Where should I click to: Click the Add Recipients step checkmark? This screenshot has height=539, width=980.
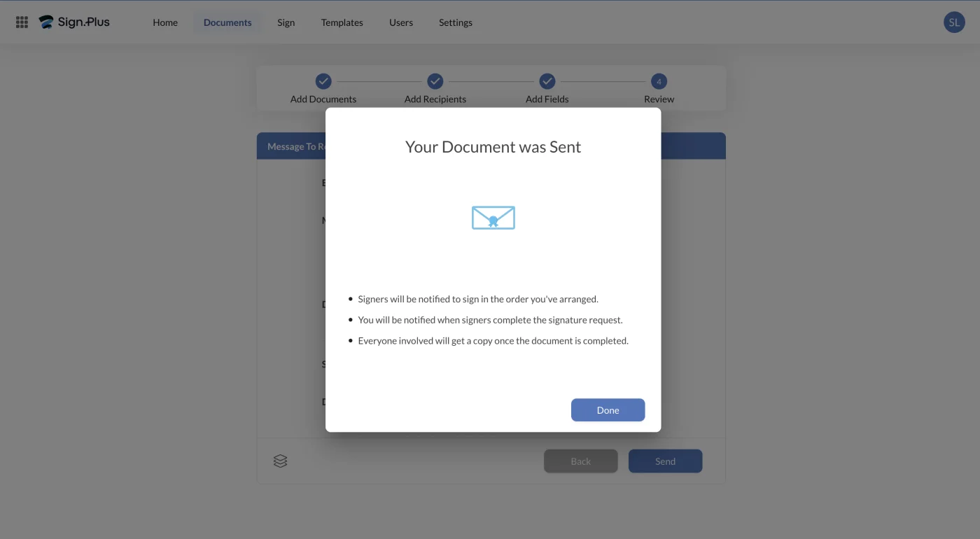click(x=435, y=81)
